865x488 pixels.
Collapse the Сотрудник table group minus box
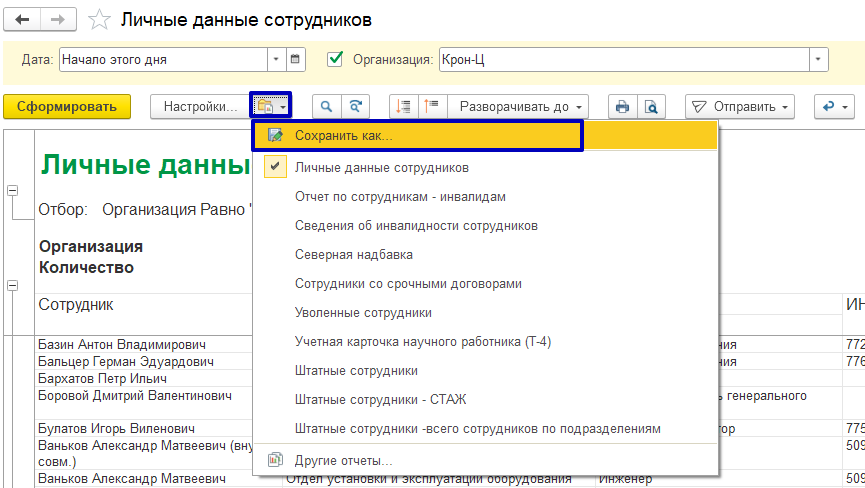point(12,286)
